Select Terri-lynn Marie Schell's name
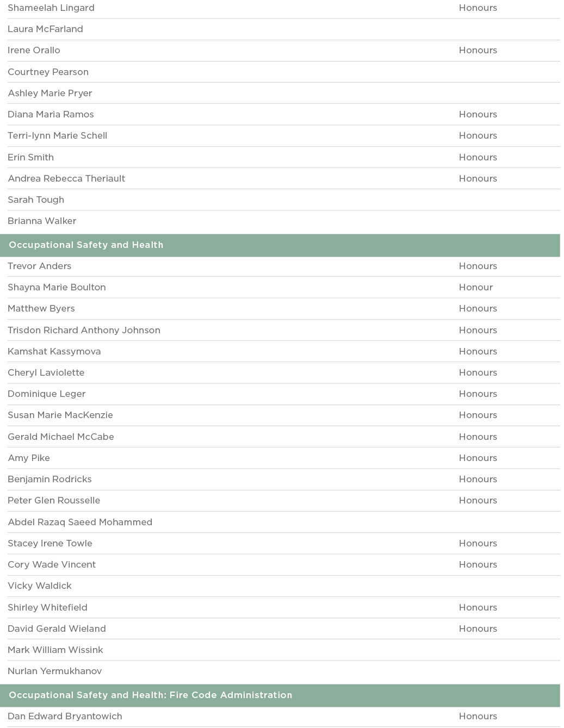 click(57, 136)
